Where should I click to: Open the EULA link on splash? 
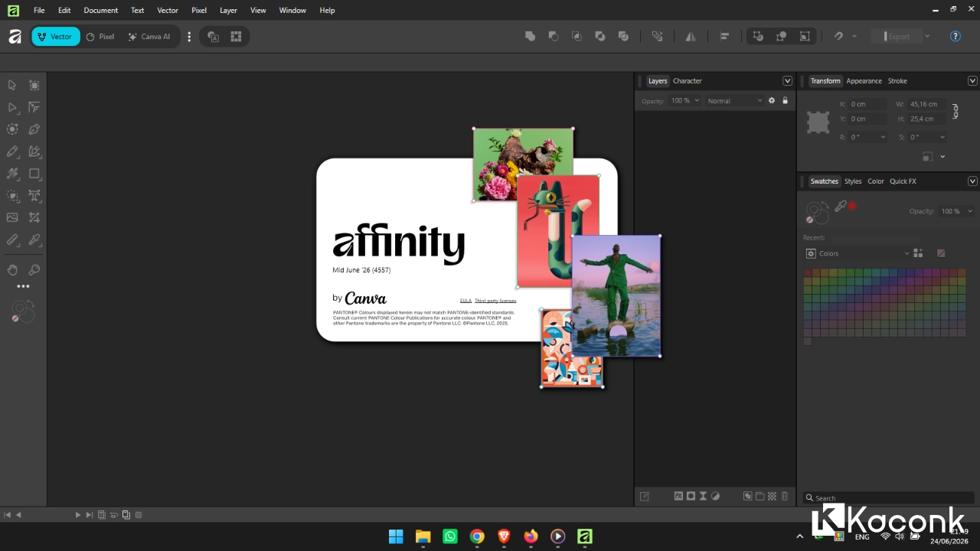click(x=465, y=301)
